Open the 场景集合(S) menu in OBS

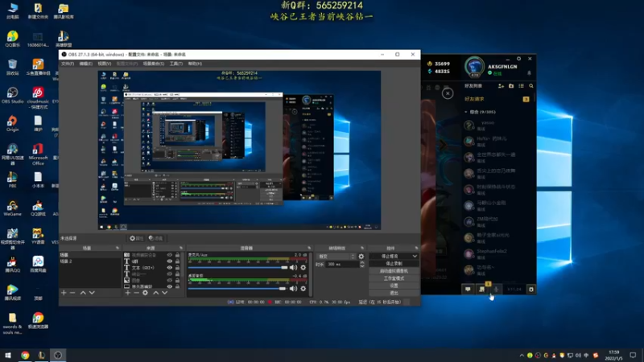(154, 64)
